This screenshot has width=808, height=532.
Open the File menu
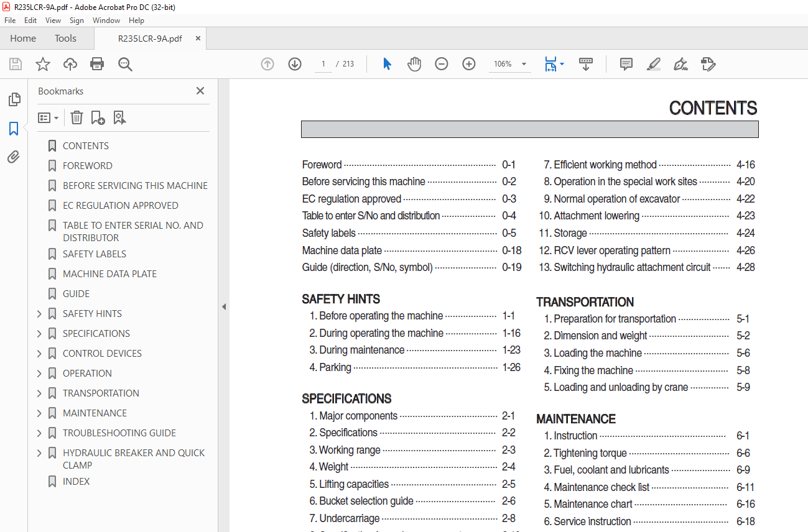click(x=10, y=21)
